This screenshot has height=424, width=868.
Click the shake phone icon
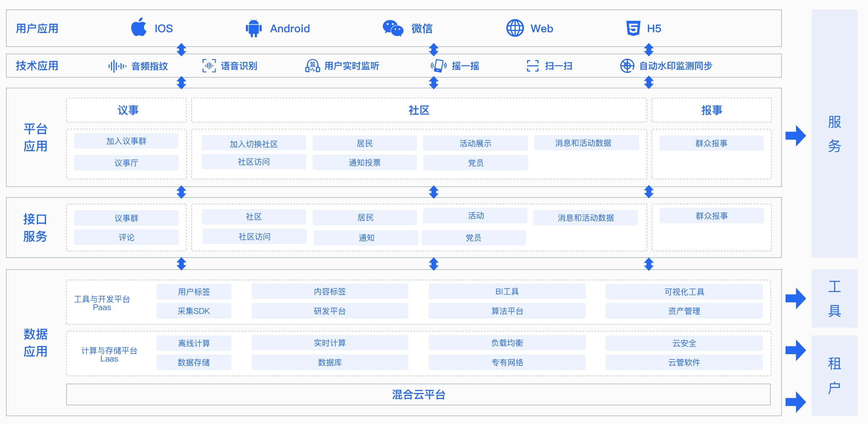point(438,66)
